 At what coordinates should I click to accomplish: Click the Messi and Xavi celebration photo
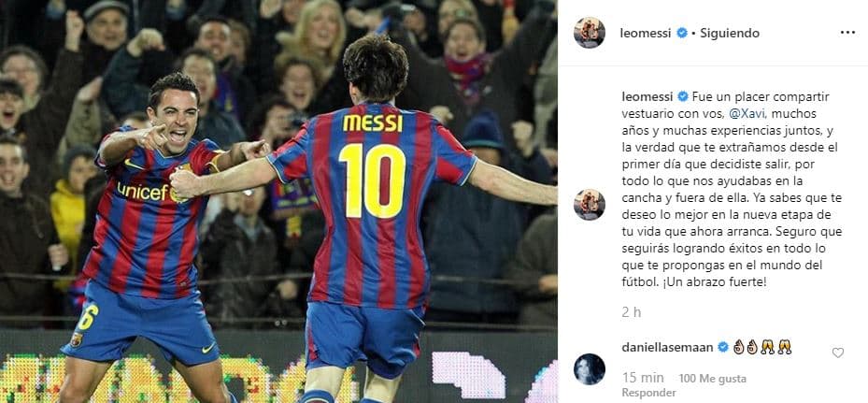(278, 201)
